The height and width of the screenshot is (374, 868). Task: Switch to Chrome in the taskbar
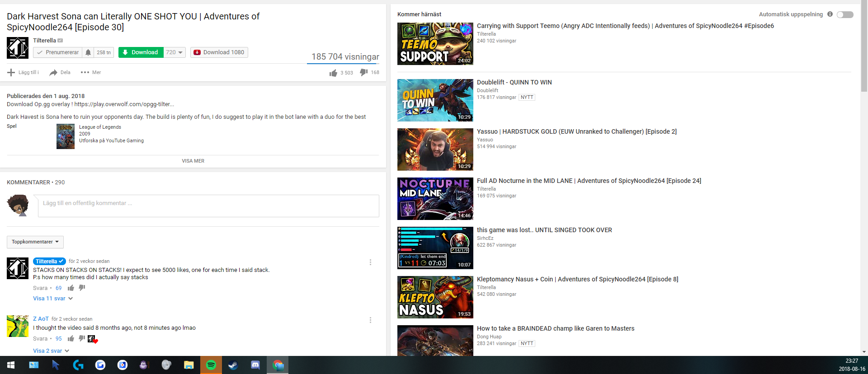click(x=278, y=365)
